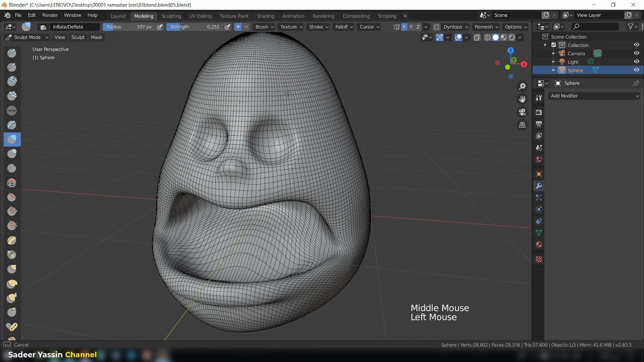
Task: Open the Mask menu in viewport header
Action: 96,37
